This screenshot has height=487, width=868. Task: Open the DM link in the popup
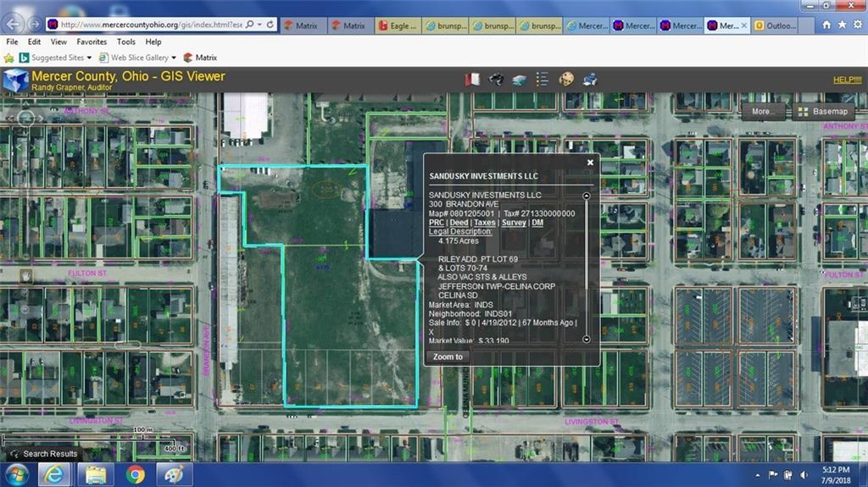pos(537,223)
